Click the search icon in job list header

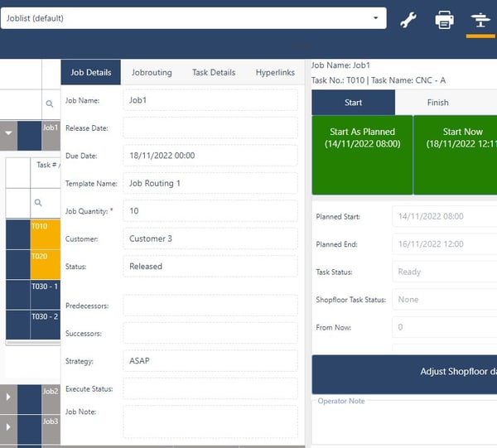pyautogui.click(x=50, y=104)
